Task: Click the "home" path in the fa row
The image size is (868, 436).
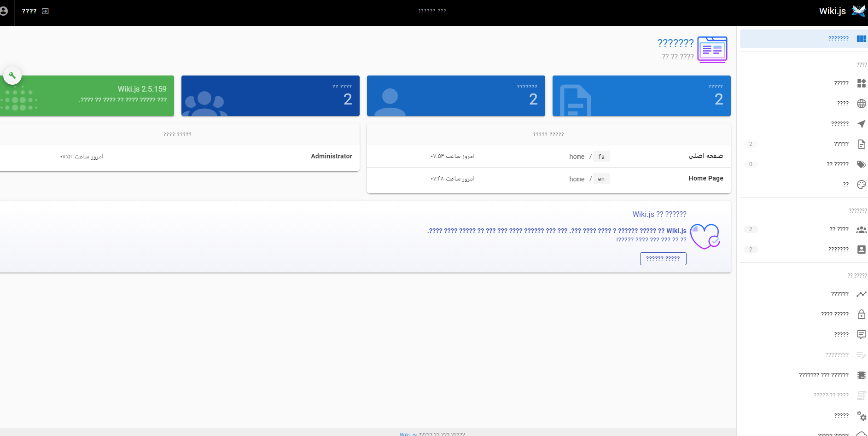Action: tap(577, 157)
